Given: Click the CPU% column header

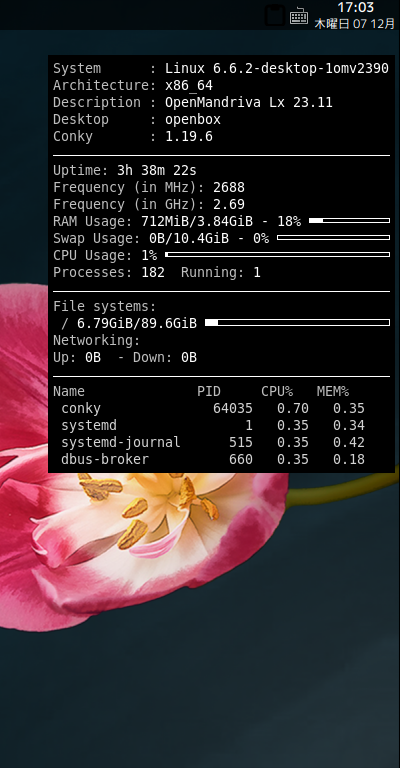Looking at the screenshot, I should [x=277, y=391].
